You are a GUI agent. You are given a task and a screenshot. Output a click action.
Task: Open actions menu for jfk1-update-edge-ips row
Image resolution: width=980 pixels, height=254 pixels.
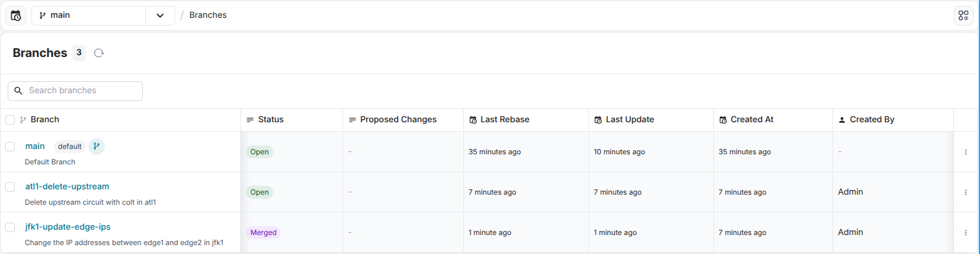(x=966, y=233)
